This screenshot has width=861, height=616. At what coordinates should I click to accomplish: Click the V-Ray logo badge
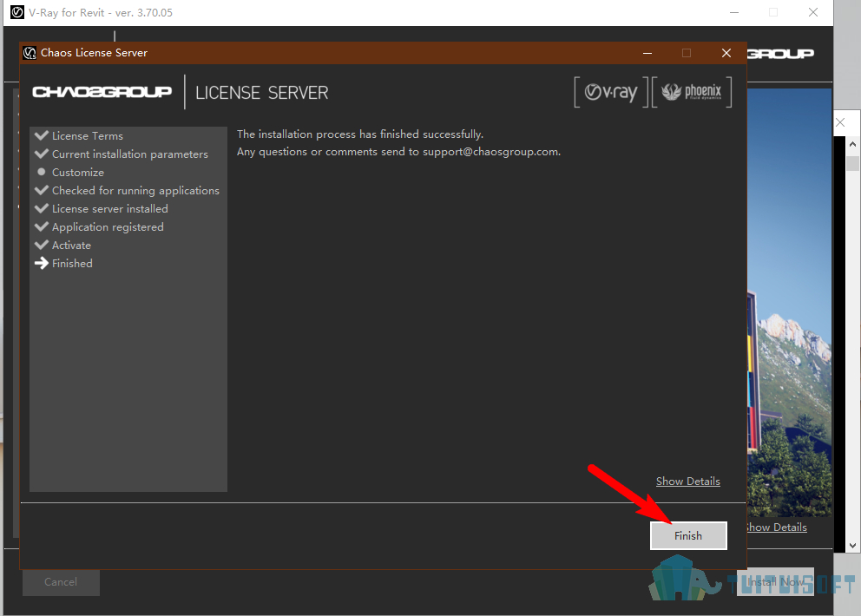(611, 92)
